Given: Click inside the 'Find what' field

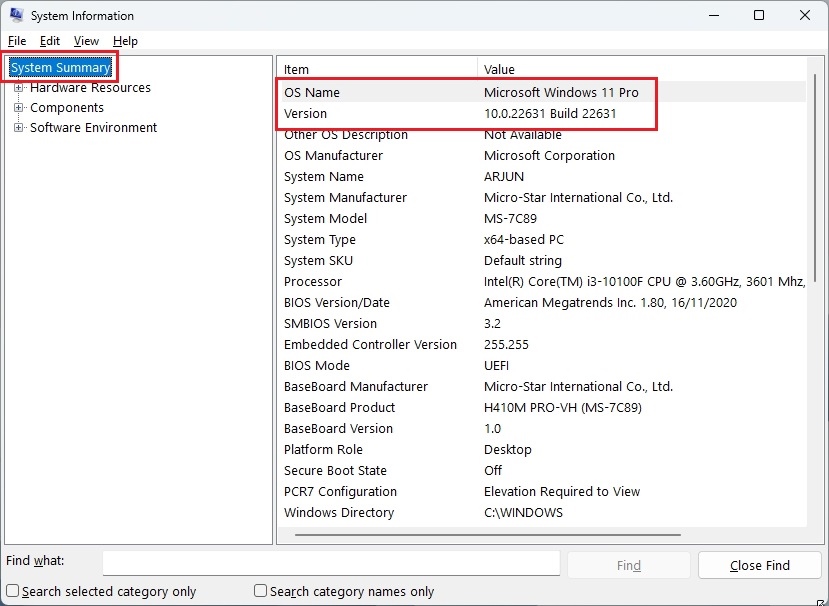Looking at the screenshot, I should (330, 562).
